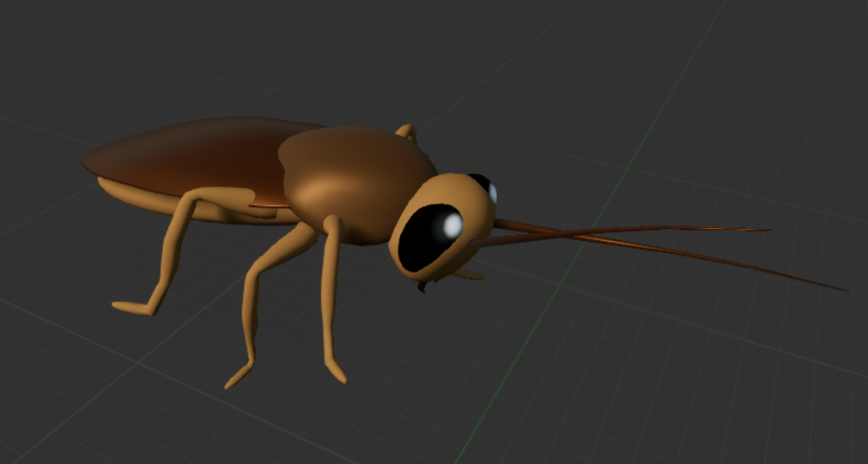The height and width of the screenshot is (464, 868).
Task: Click the white highlight on large eye
Action: pos(452,226)
